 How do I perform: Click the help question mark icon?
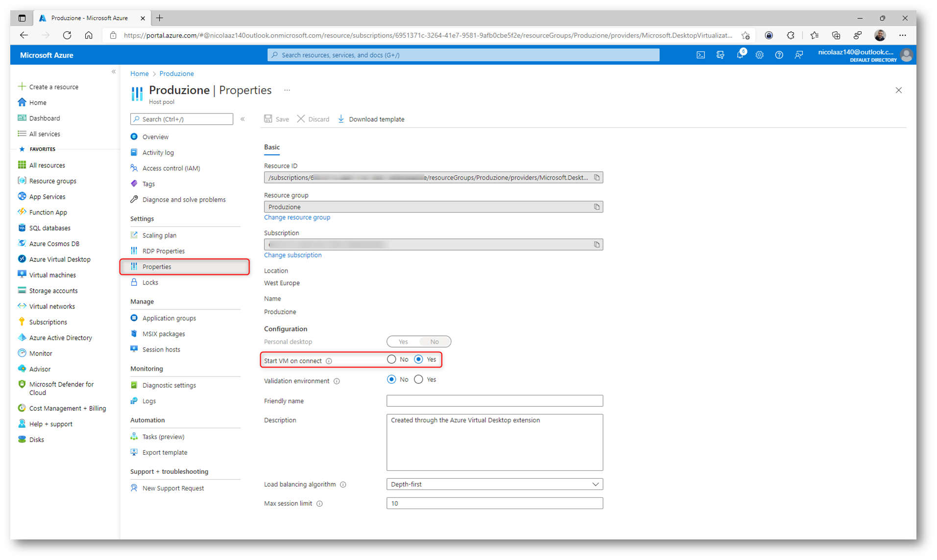[779, 55]
